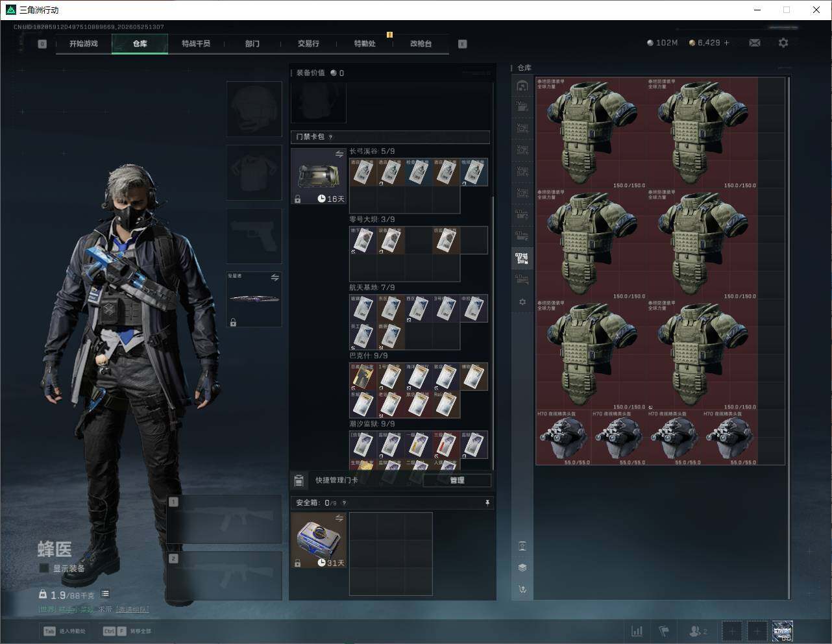Click the lock icon on the melee weapon slot
The height and width of the screenshot is (644, 832).
[233, 322]
